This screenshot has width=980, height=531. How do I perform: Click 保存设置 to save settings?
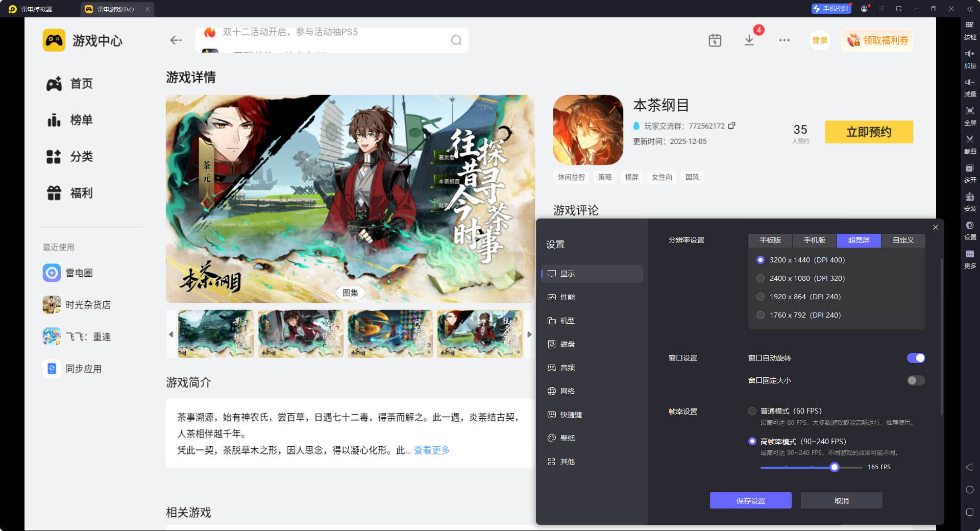click(751, 500)
